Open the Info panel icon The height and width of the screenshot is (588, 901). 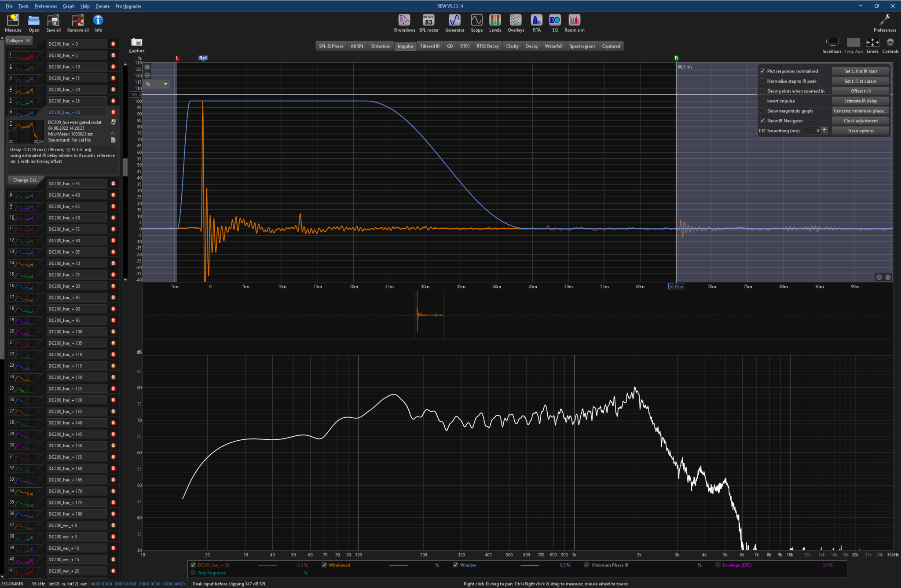click(98, 23)
